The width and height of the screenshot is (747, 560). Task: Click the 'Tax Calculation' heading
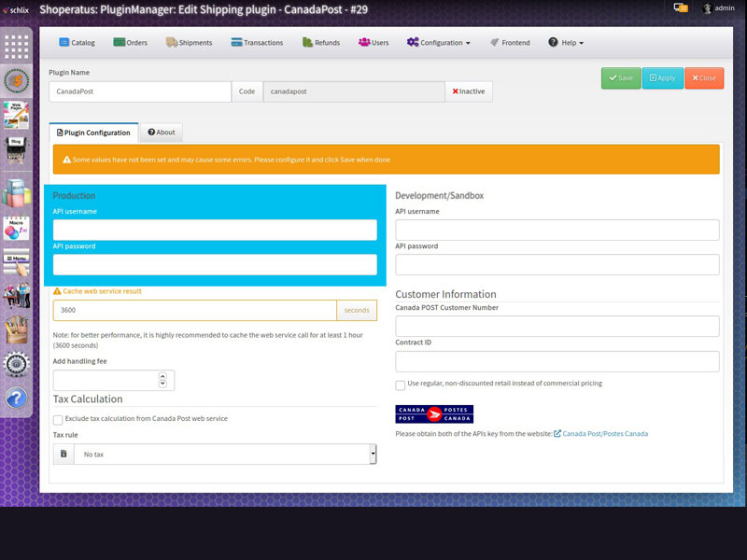click(88, 399)
